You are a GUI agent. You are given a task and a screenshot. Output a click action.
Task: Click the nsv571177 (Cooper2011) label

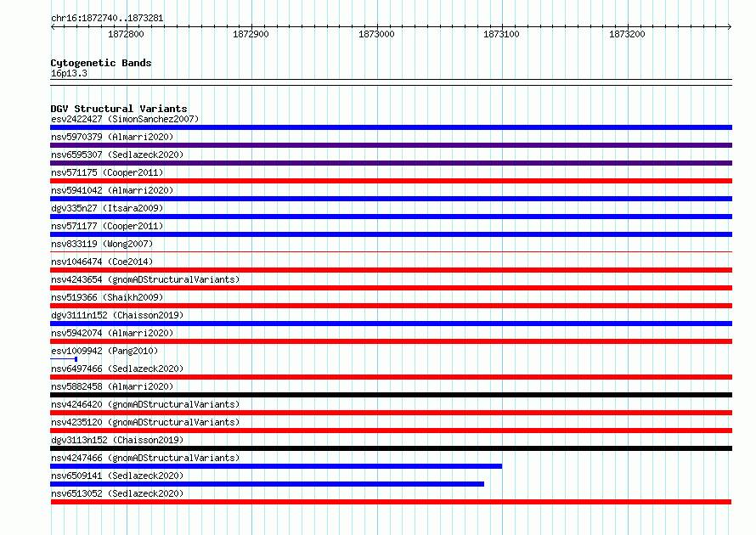[x=107, y=226]
